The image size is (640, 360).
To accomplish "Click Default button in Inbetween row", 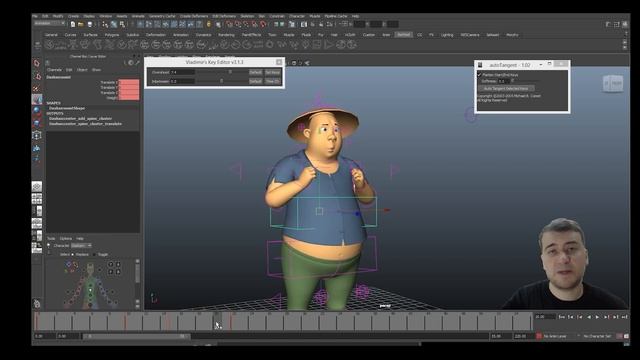I will point(256,81).
